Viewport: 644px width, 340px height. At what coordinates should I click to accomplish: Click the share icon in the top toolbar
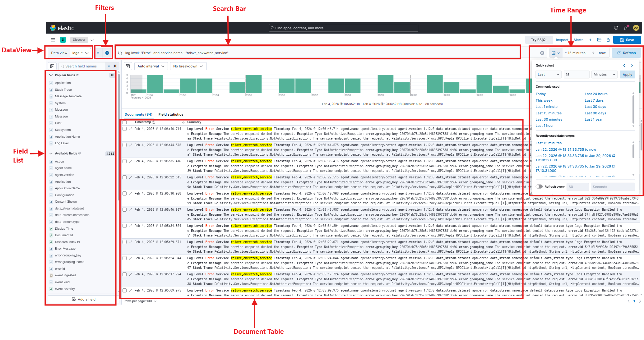[x=608, y=40]
